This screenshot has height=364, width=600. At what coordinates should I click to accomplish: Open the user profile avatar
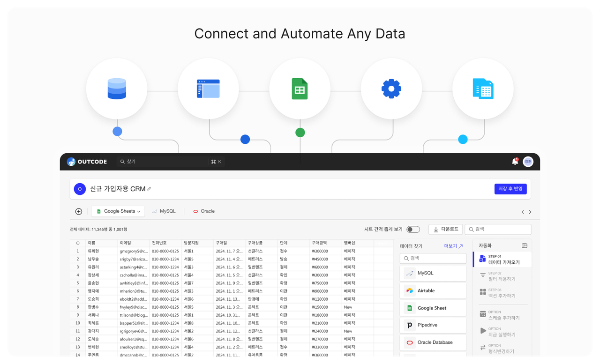coord(528,162)
